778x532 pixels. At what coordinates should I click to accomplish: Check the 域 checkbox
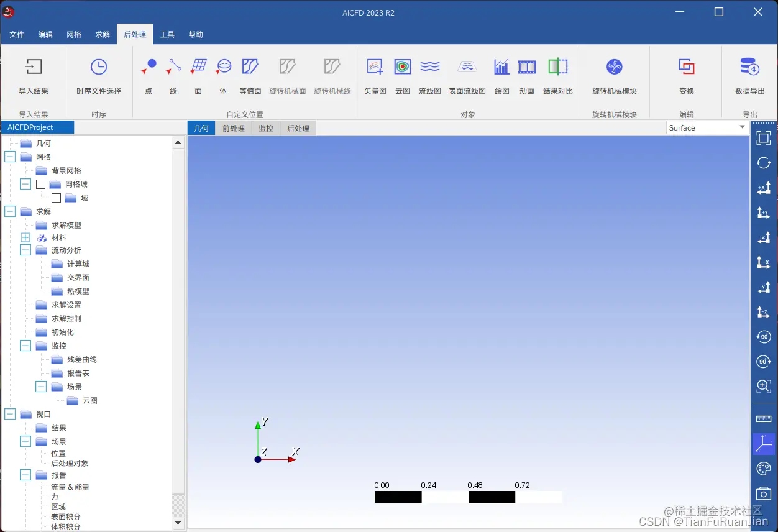[57, 198]
